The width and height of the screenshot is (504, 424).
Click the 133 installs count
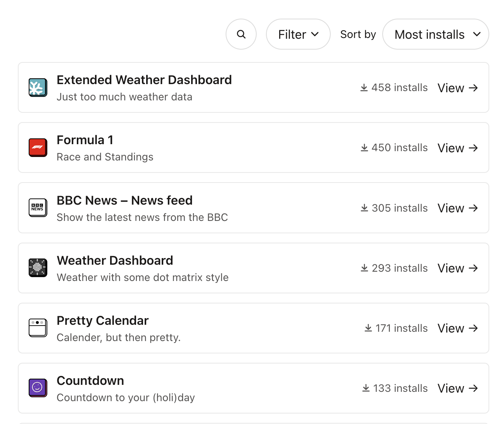pyautogui.click(x=395, y=388)
